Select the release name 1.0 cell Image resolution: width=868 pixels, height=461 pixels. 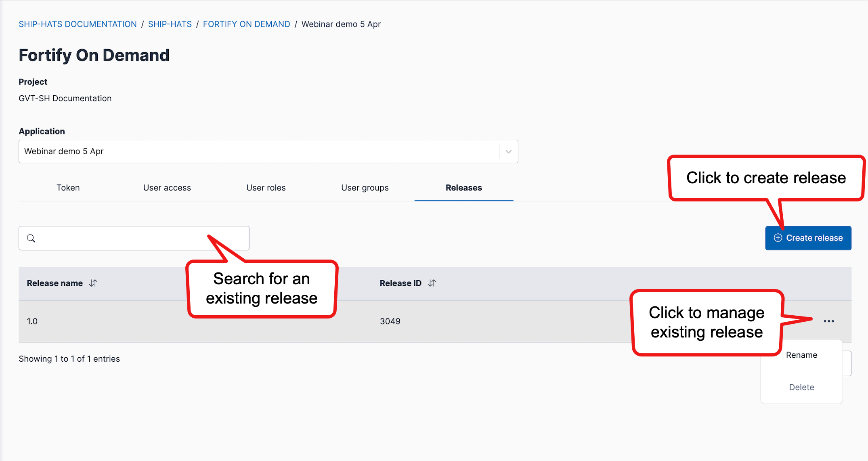(32, 321)
